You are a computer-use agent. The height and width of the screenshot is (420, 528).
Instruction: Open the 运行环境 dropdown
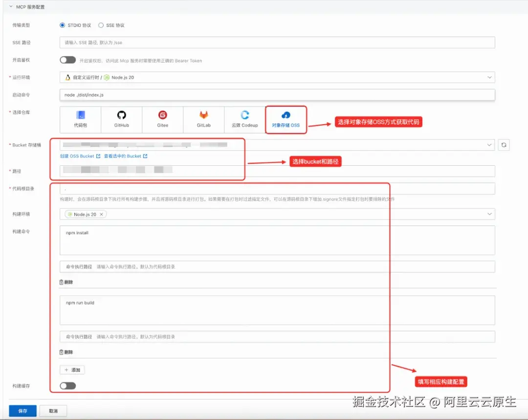point(277,77)
